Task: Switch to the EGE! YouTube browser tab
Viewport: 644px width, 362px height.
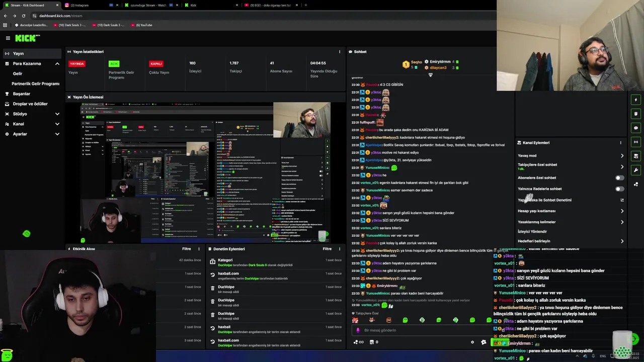Action: point(271,5)
